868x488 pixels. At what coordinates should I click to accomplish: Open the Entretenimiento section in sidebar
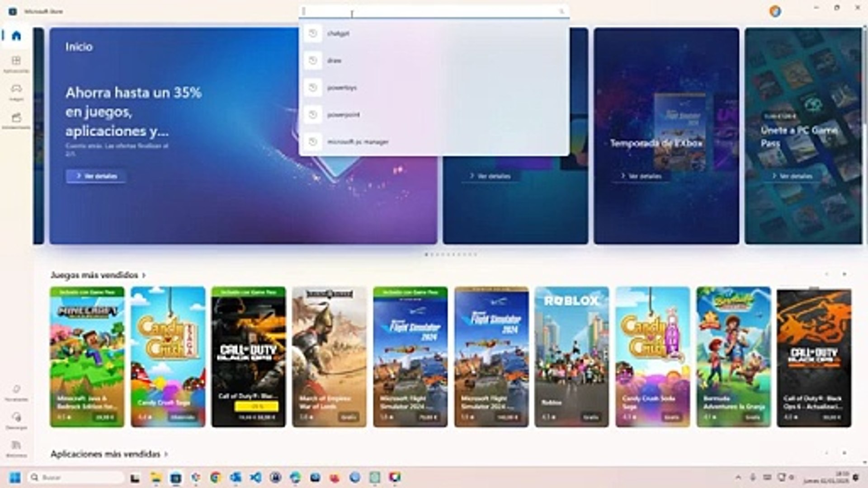tap(16, 121)
